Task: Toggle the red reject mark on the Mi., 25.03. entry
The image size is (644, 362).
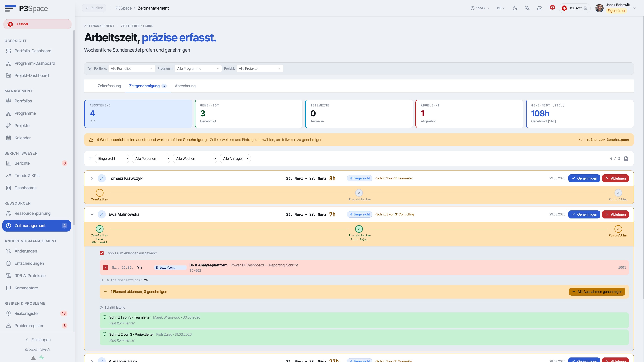Action: [105, 268]
